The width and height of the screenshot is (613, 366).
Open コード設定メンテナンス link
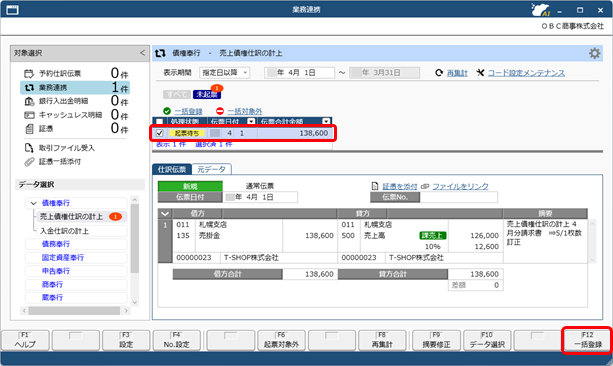click(526, 73)
